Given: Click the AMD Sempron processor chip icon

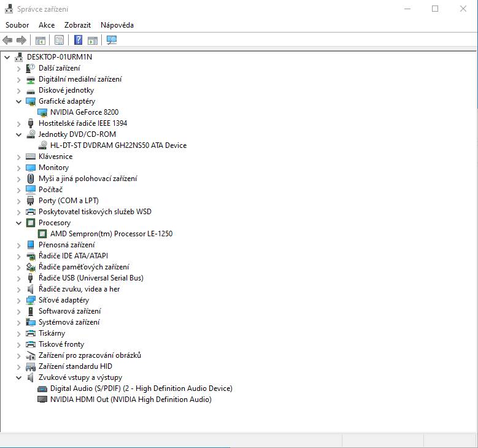Looking at the screenshot, I should tap(42, 234).
